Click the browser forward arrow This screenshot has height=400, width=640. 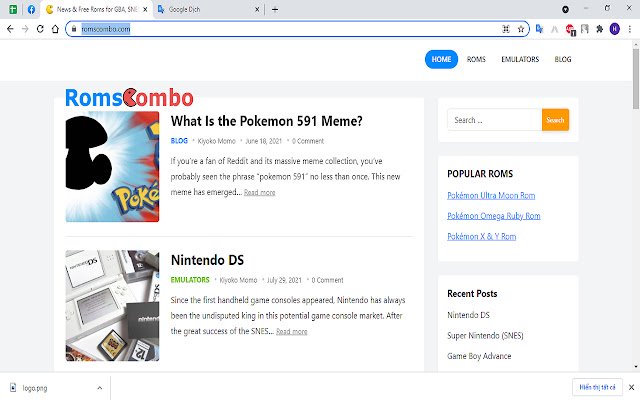click(25, 29)
